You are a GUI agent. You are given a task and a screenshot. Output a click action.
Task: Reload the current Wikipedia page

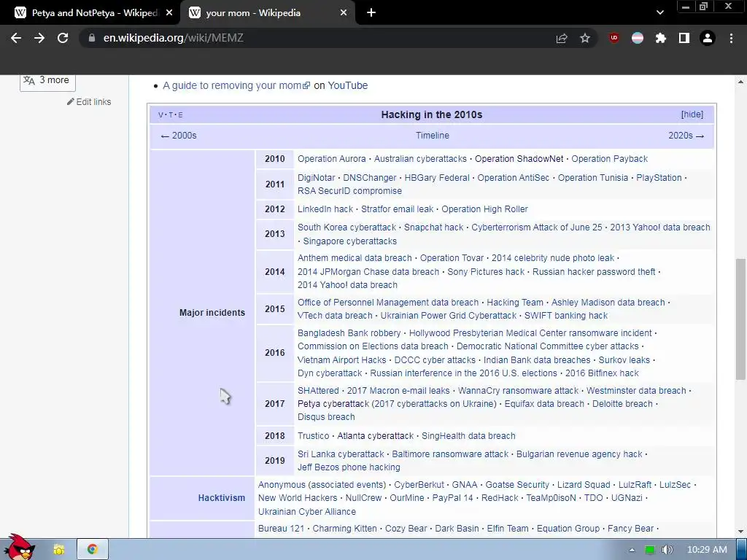coord(63,38)
